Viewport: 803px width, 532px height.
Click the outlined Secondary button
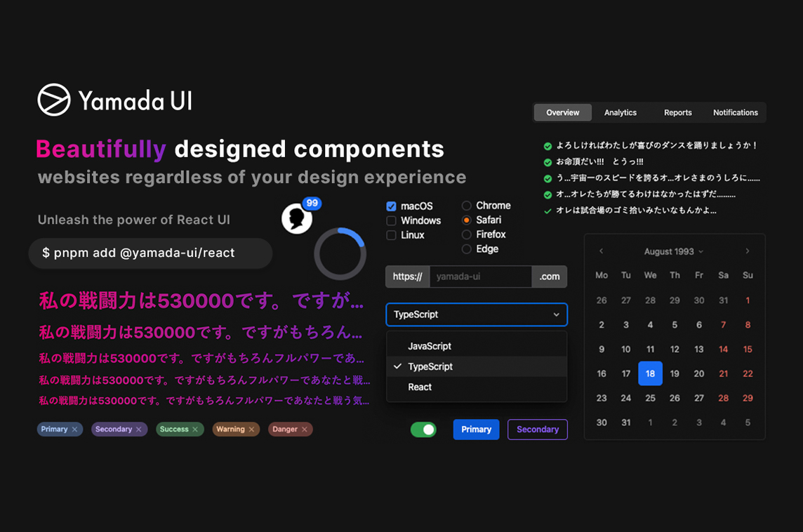(x=538, y=430)
